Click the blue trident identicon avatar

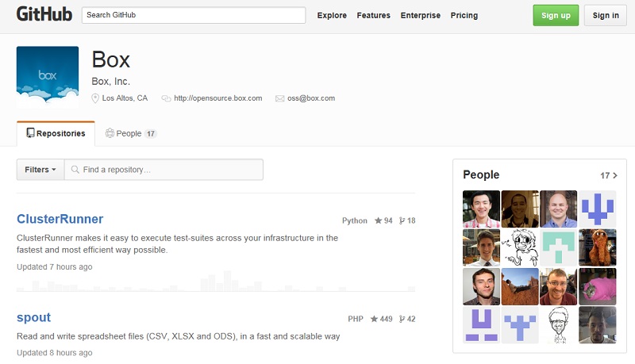pyautogui.click(x=598, y=209)
